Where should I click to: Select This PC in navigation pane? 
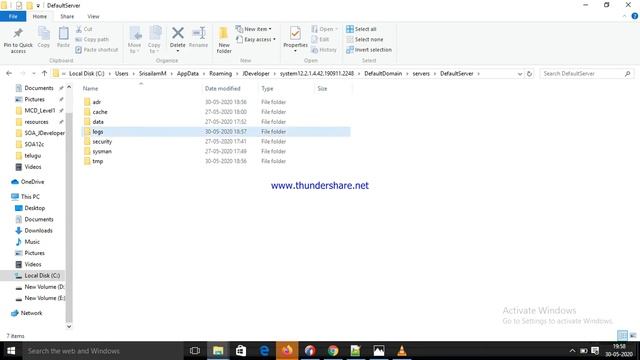click(x=30, y=197)
